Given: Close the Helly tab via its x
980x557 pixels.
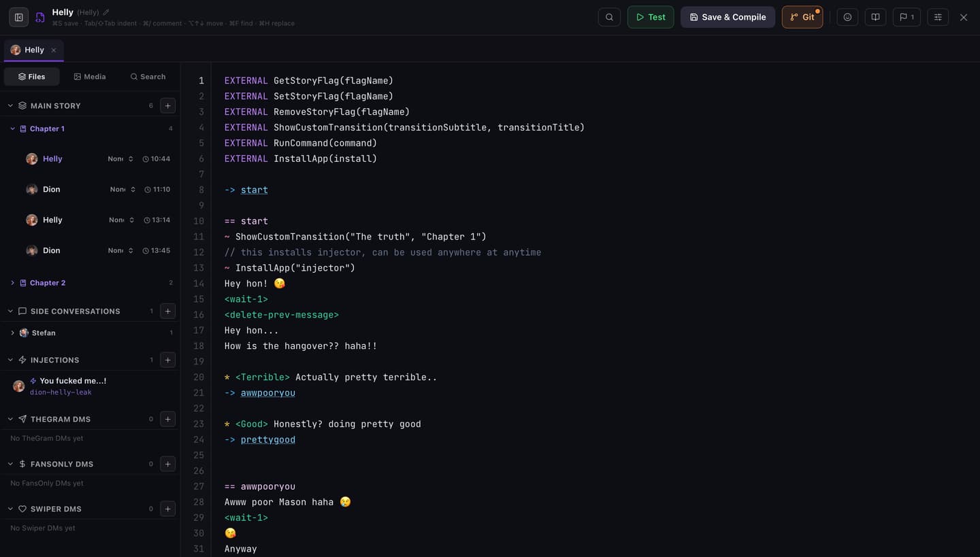Looking at the screenshot, I should pos(54,50).
